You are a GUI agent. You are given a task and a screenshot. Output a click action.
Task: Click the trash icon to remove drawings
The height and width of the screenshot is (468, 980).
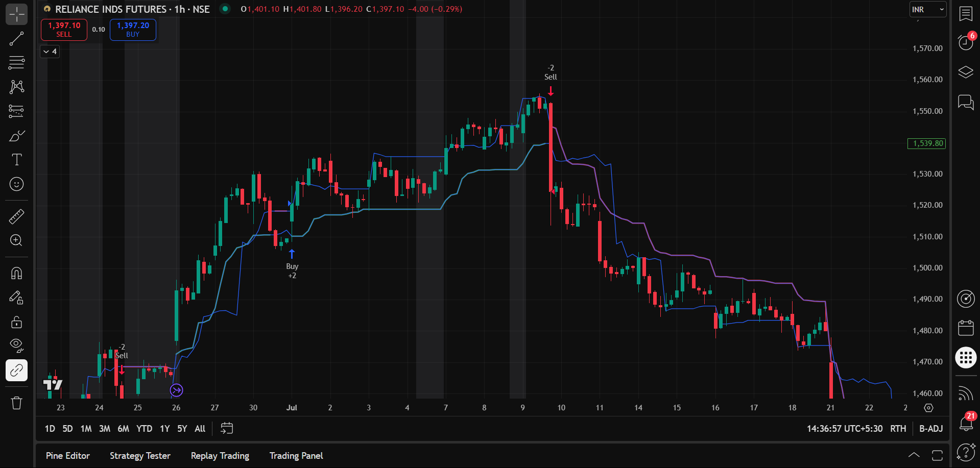click(x=16, y=403)
